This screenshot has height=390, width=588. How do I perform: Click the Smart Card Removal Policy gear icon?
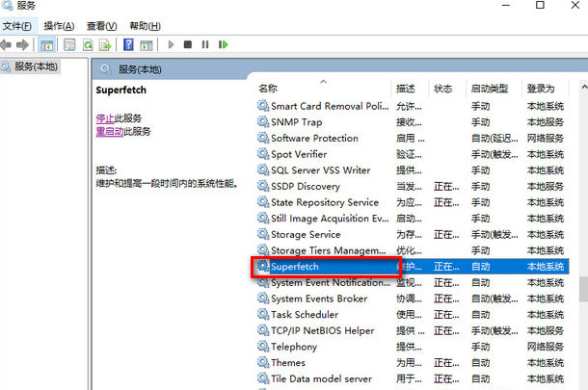[x=263, y=106]
